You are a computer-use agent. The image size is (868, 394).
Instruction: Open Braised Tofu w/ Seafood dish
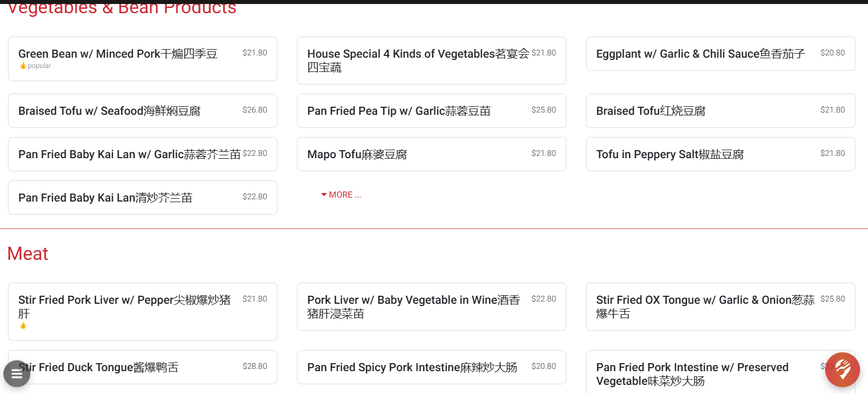click(x=109, y=111)
